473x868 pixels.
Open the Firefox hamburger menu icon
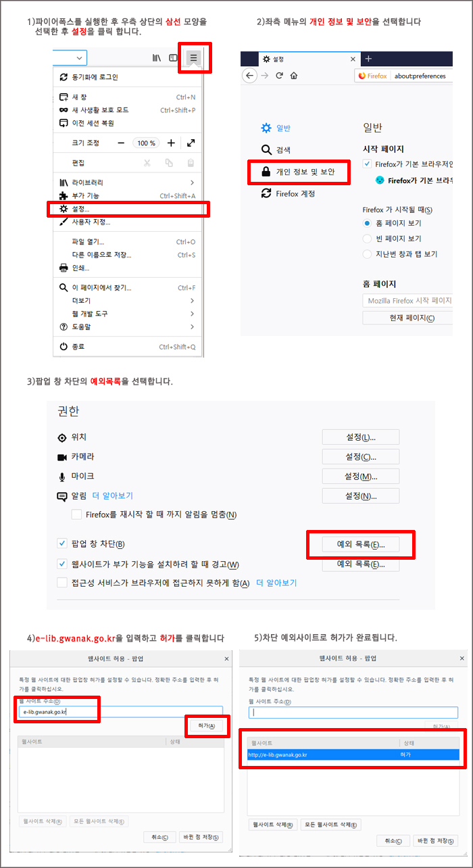tap(193, 58)
